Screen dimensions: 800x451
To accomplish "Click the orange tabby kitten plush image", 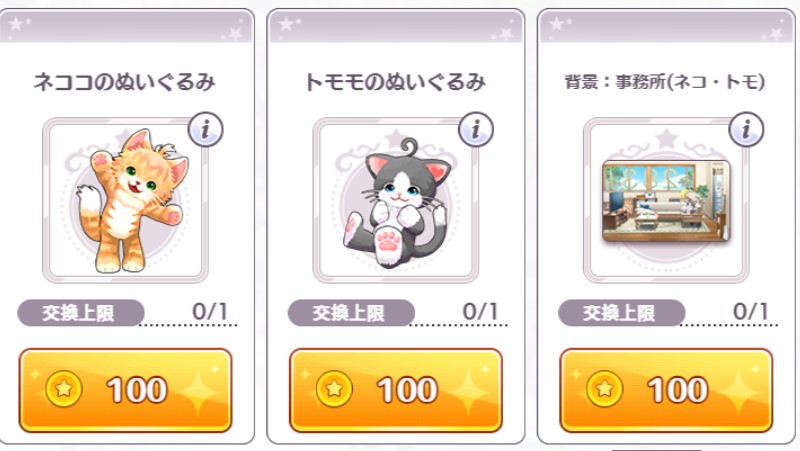I will (133, 201).
